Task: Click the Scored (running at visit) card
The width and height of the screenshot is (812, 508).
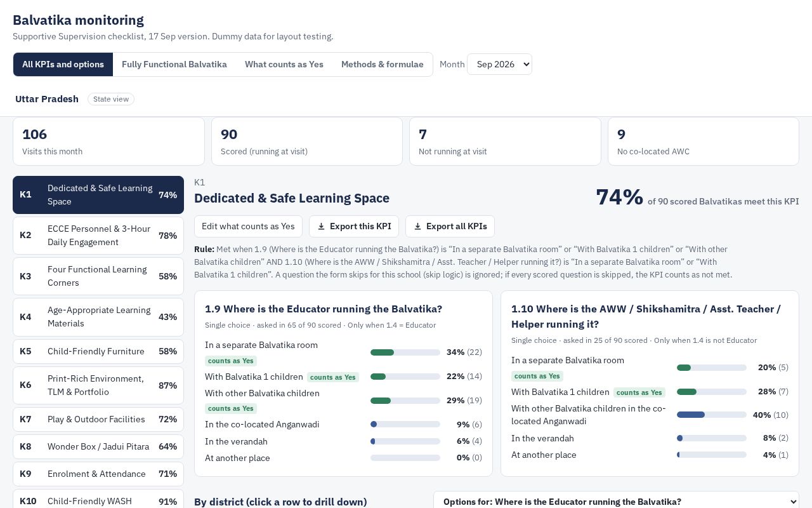Action: [307, 141]
